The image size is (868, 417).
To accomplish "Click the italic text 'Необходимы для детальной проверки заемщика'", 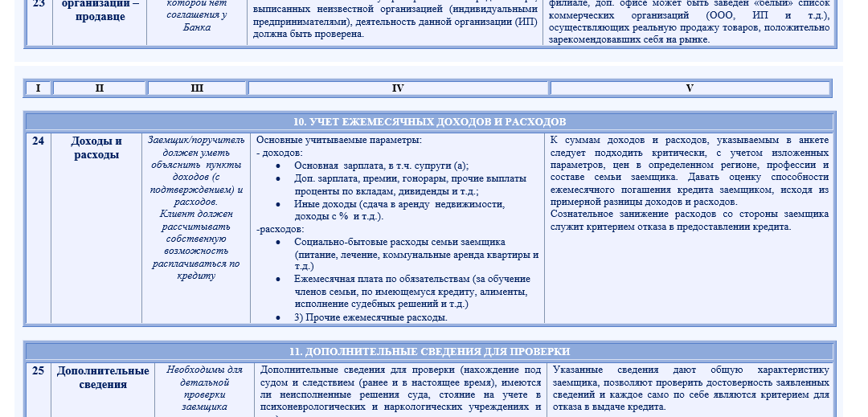I will click(x=204, y=388).
